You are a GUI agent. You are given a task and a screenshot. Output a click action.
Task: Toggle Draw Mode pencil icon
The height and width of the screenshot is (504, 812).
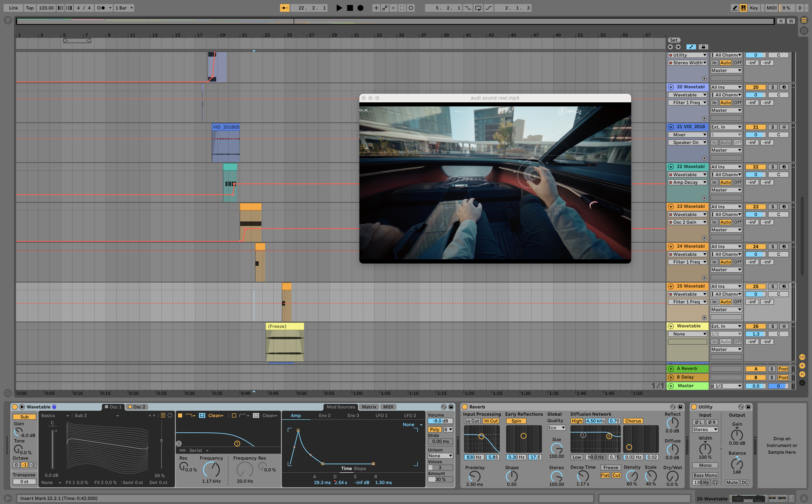734,8
